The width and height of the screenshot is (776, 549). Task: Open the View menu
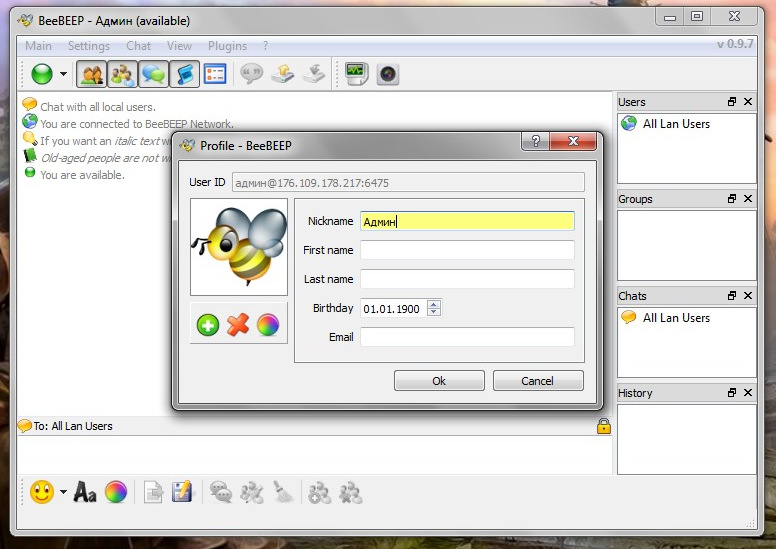(179, 46)
